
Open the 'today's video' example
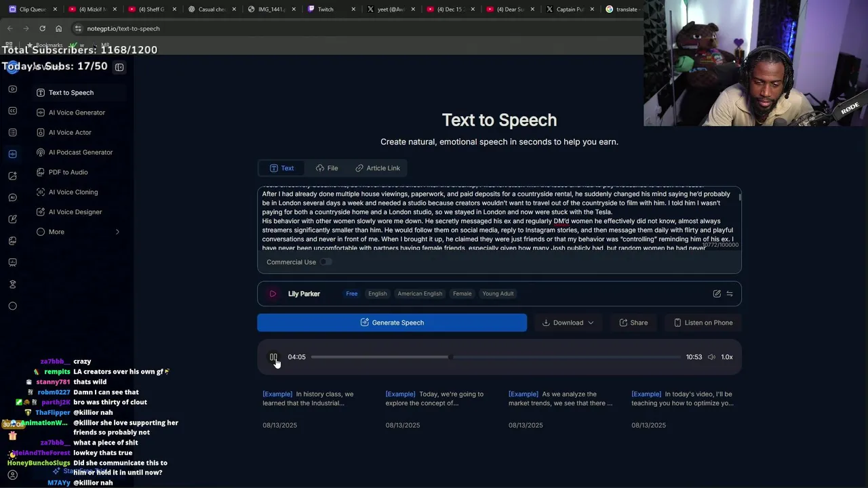click(x=682, y=409)
